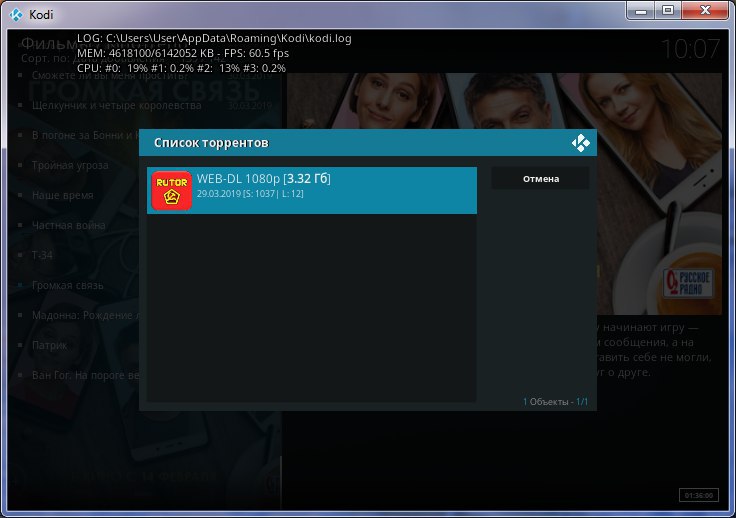Click the 01:36:00 duration badge
This screenshot has width=736, height=518.
699,495
